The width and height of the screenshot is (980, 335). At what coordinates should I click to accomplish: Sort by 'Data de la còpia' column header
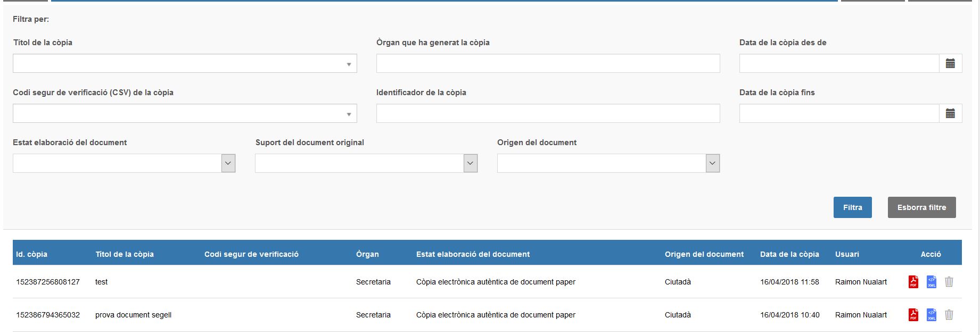pyautogui.click(x=789, y=254)
